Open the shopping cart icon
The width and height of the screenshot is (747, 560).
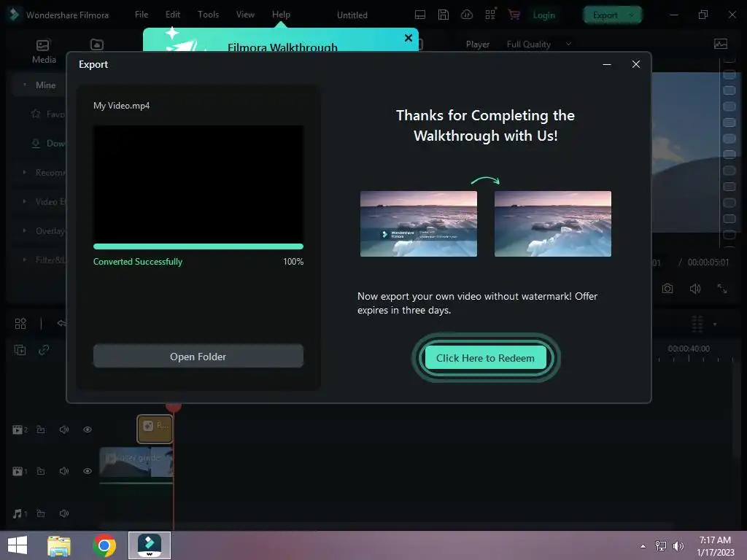click(x=514, y=15)
